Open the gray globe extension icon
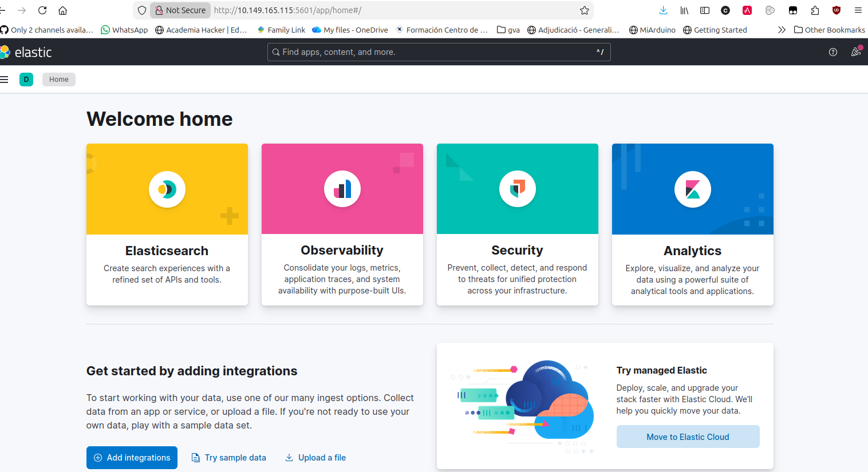 [x=770, y=10]
